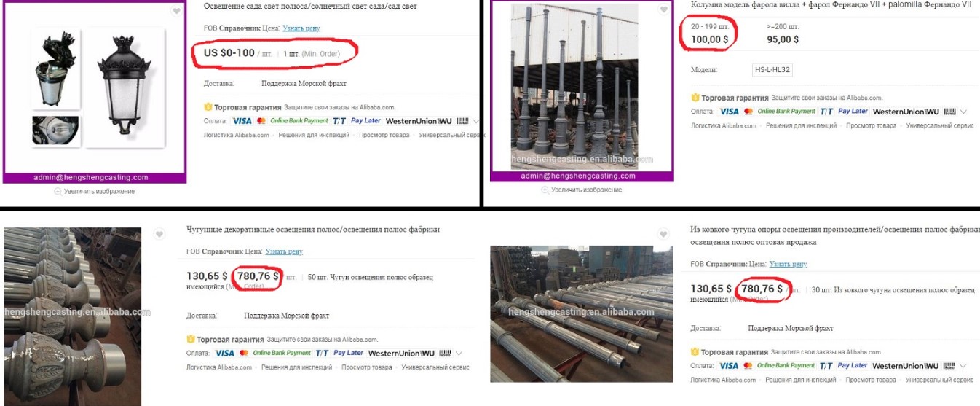This screenshot has width=980, height=406.
Task: Open the open-lid lantern thumbnail image
Action: (55, 70)
